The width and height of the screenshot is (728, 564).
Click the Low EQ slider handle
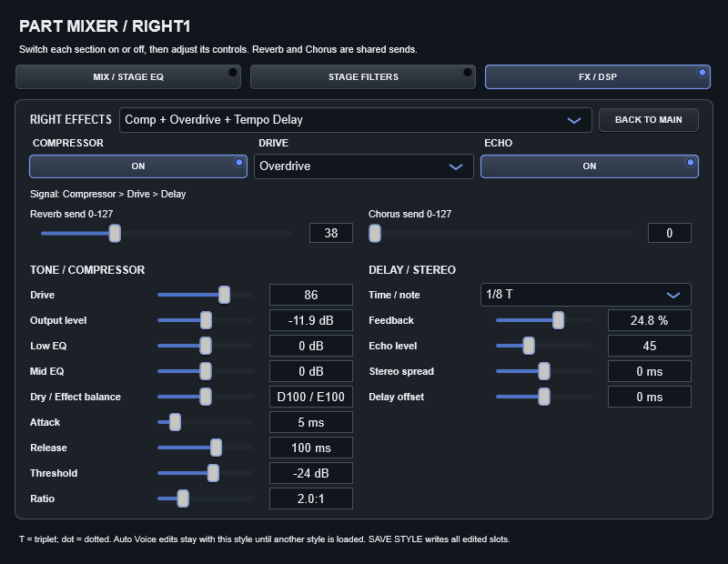tap(206, 346)
